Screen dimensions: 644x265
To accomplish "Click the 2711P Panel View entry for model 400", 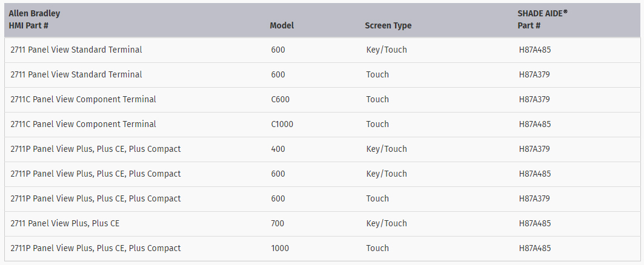I will [95, 149].
